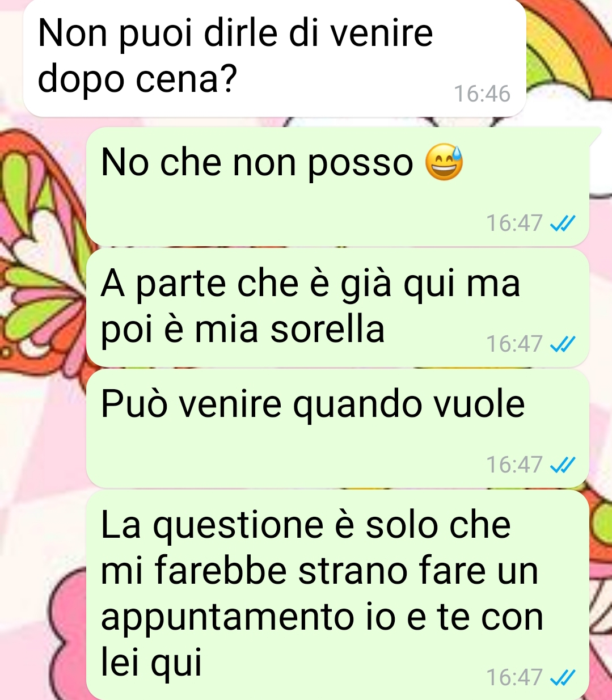Tap the 16:47 timestamp beside 'poi è mia sorella'
The width and height of the screenshot is (612, 700).
tap(514, 344)
